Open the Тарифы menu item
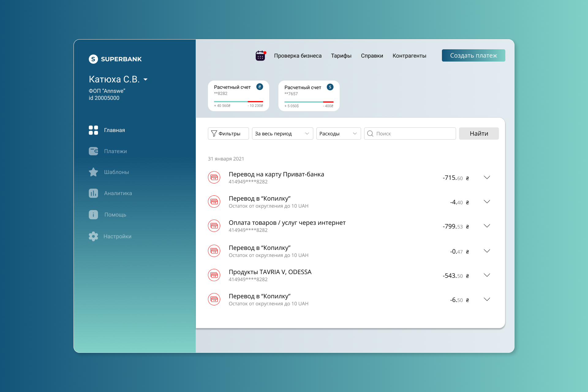 341,56
